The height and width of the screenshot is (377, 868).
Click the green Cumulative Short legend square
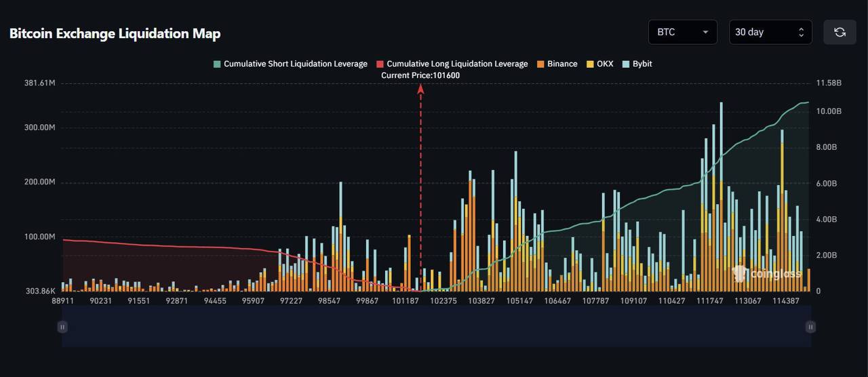[x=217, y=64]
